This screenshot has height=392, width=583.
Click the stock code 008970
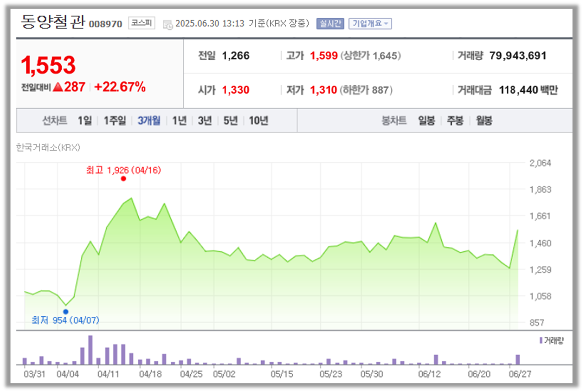(x=105, y=24)
